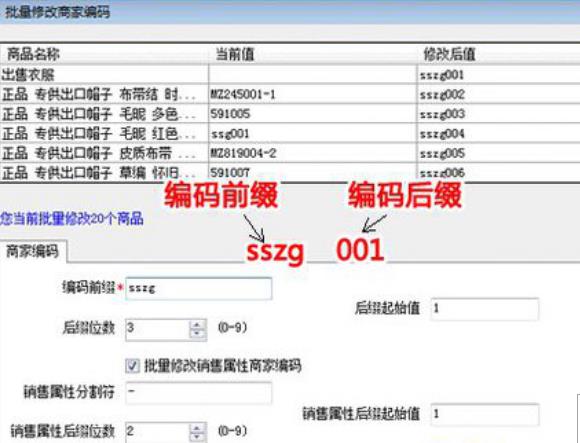Click the 编码前缀 input field
The image size is (580, 443).
click(x=199, y=288)
